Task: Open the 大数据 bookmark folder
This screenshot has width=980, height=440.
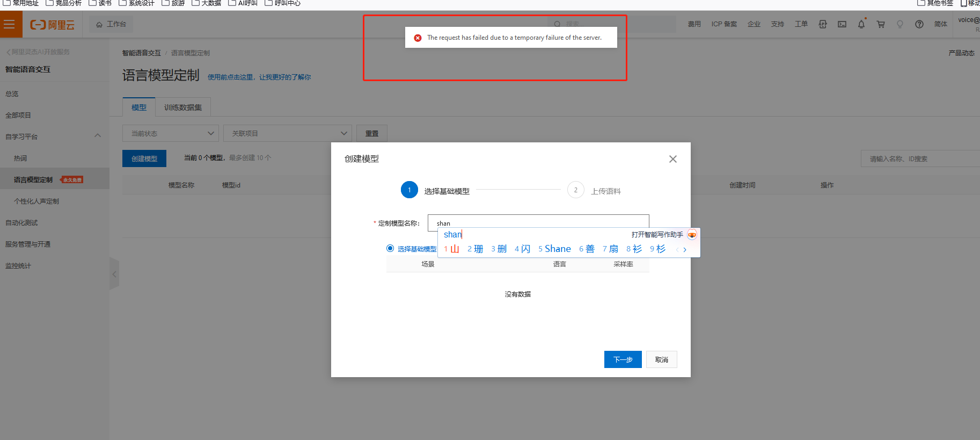Action: click(x=207, y=3)
